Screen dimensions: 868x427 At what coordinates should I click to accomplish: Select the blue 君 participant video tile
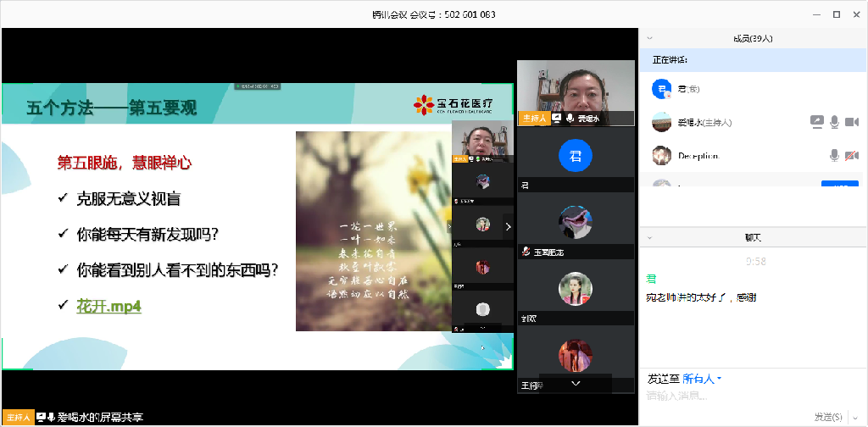point(576,159)
